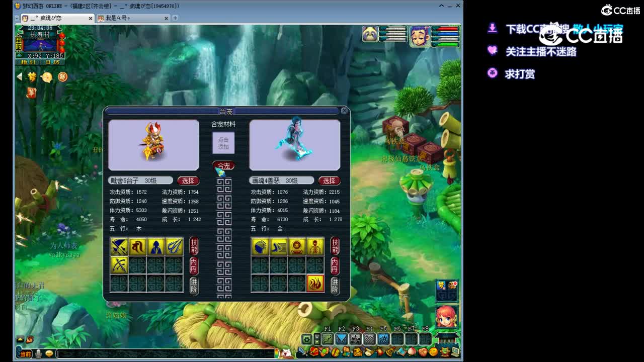Open the pagoda building icon at bottom right
The image size is (644, 362).
pyautogui.click(x=448, y=338)
